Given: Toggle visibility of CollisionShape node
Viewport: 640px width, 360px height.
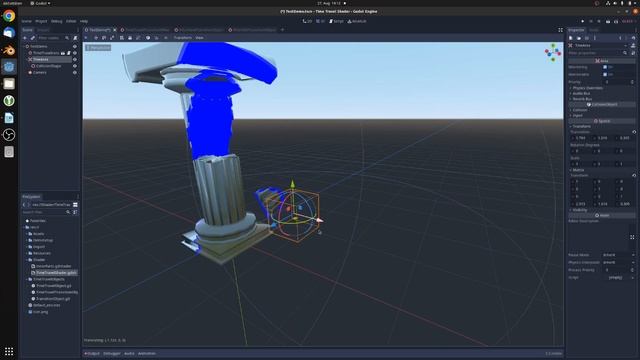Looking at the screenshot, I should 75,66.
